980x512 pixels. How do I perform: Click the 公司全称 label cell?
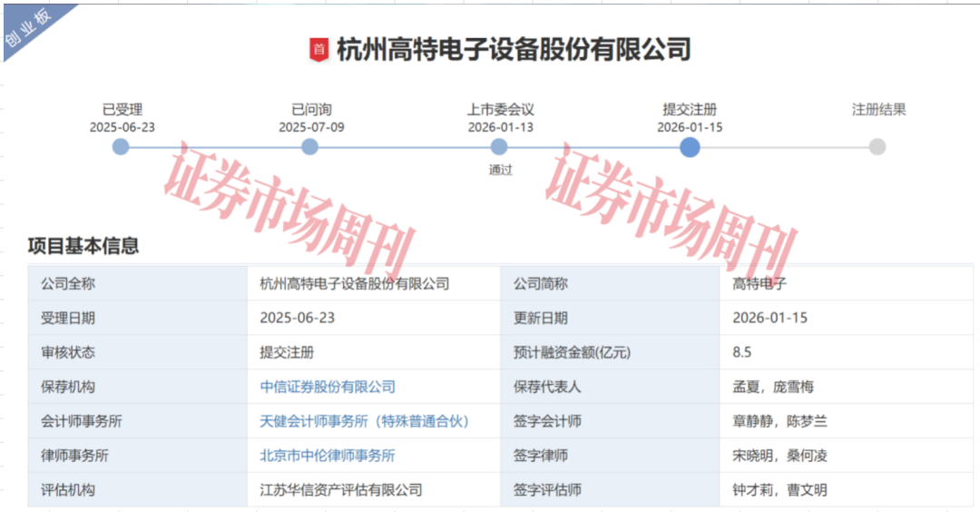(x=138, y=284)
